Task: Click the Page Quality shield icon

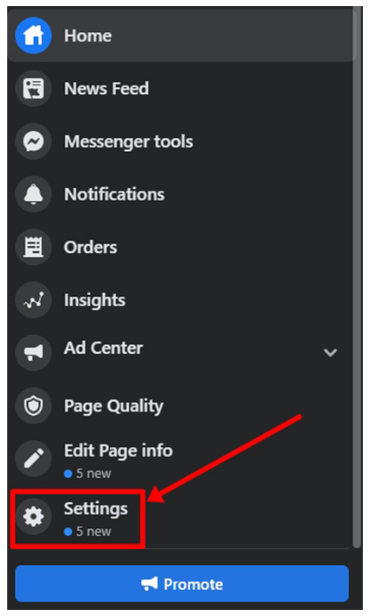Action: tap(33, 406)
